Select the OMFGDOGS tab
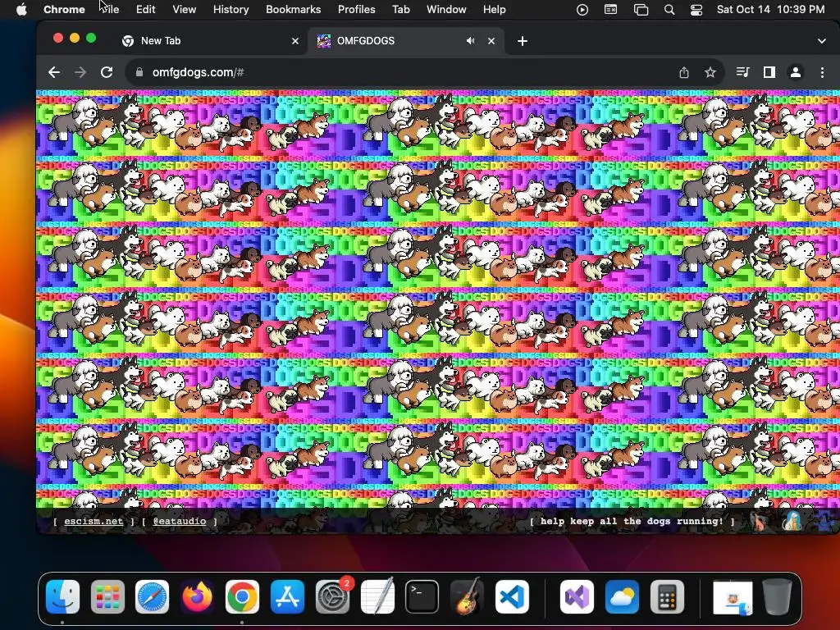Screen dimensions: 840x630 click(406, 41)
